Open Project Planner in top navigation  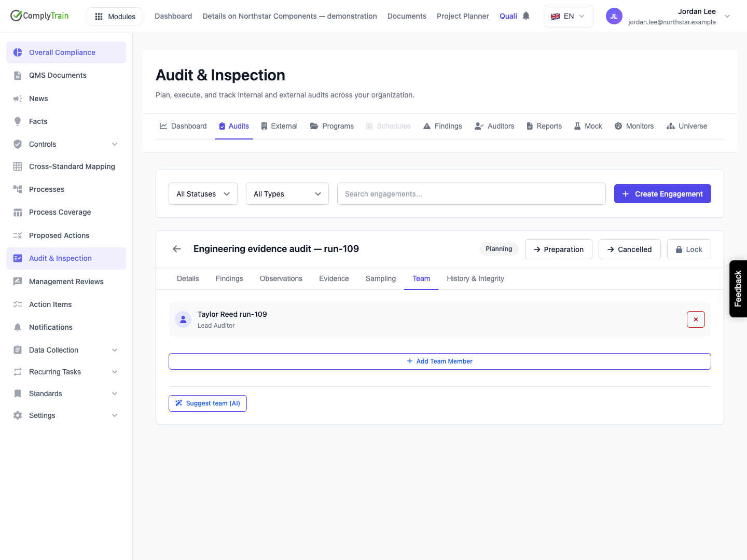pyautogui.click(x=463, y=16)
